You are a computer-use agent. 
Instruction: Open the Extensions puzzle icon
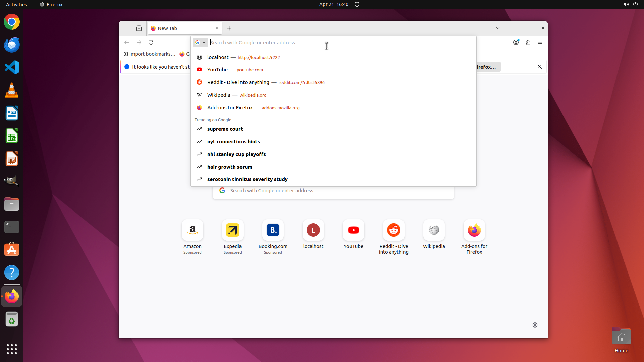coord(528,42)
